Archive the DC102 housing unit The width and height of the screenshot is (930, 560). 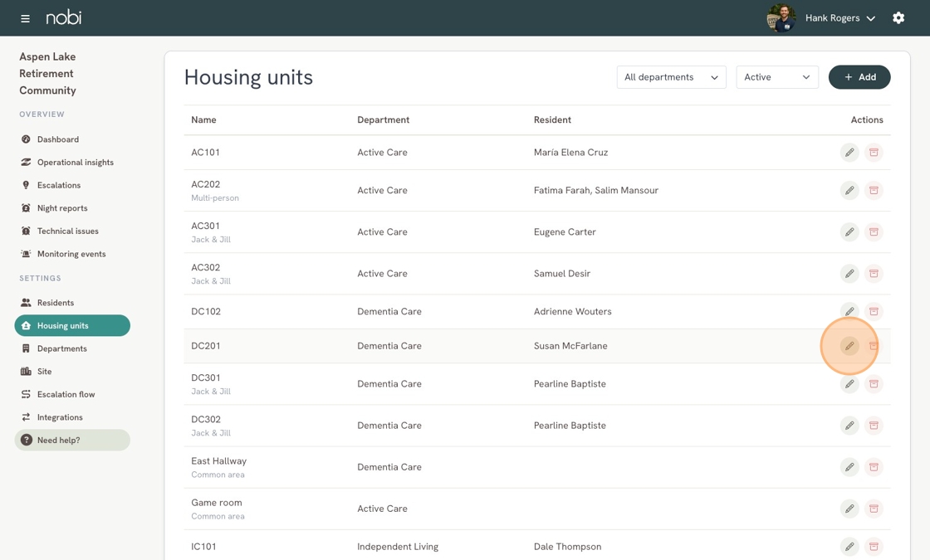(874, 312)
